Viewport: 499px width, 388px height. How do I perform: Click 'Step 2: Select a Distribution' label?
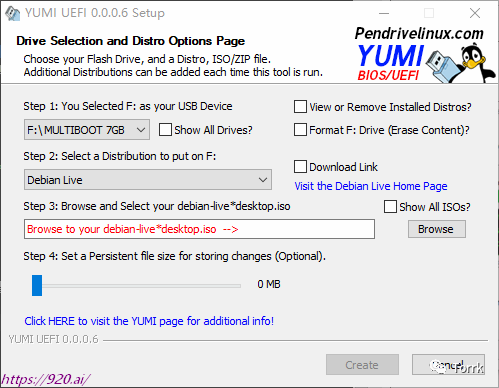pyautogui.click(x=120, y=156)
